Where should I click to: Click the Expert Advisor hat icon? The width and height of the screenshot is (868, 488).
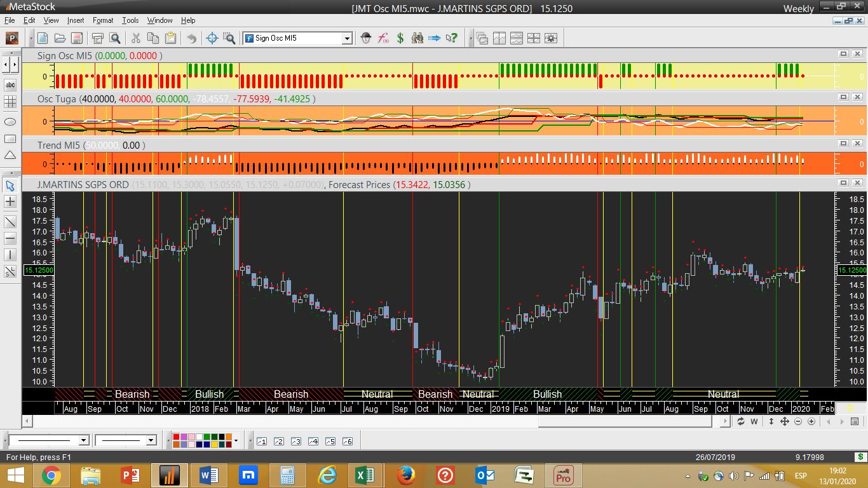[365, 38]
